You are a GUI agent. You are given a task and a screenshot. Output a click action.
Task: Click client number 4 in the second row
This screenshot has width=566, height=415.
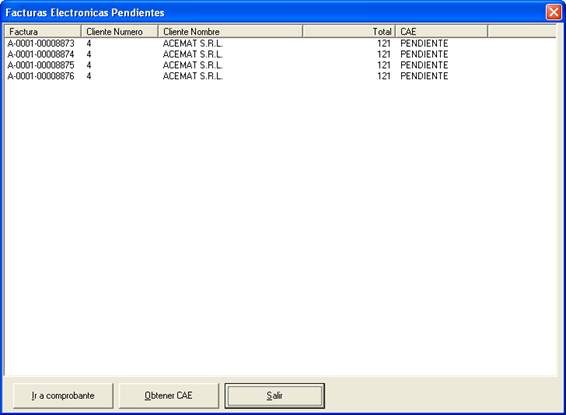[x=89, y=54]
